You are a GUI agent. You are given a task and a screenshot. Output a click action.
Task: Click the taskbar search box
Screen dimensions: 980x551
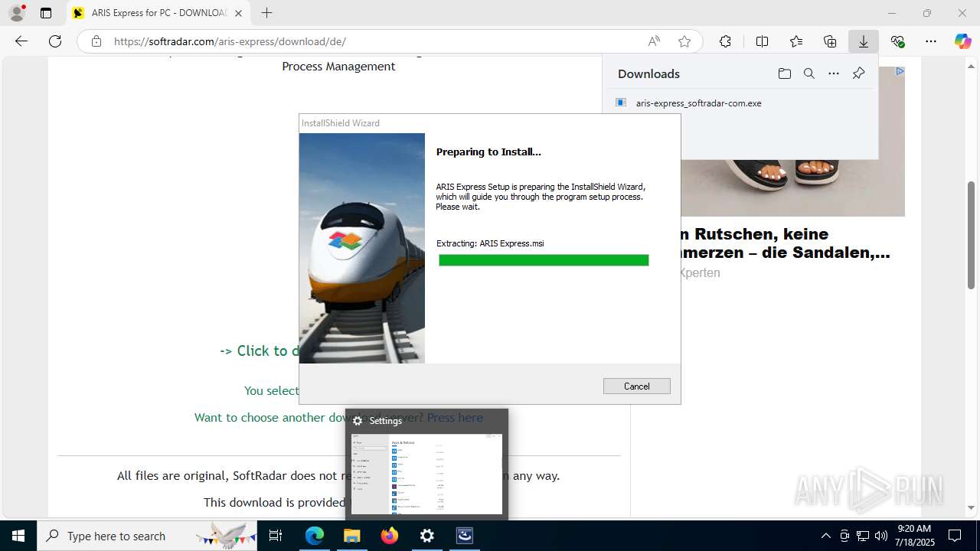point(147,536)
